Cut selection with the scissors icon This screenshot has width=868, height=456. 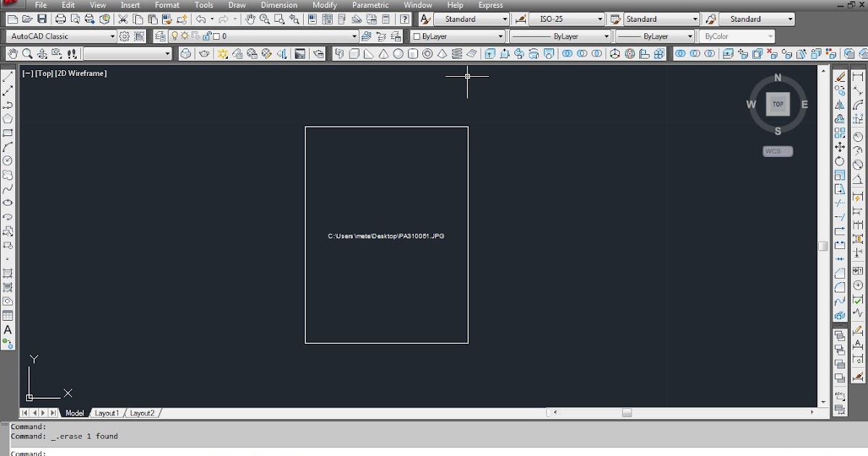pos(123,19)
